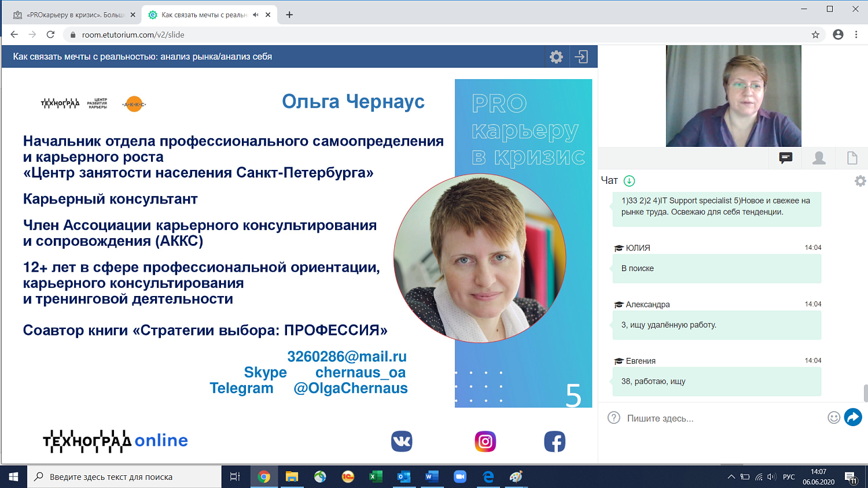The image size is (868, 488).
Task: Click the question mark help icon
Action: (x=614, y=417)
